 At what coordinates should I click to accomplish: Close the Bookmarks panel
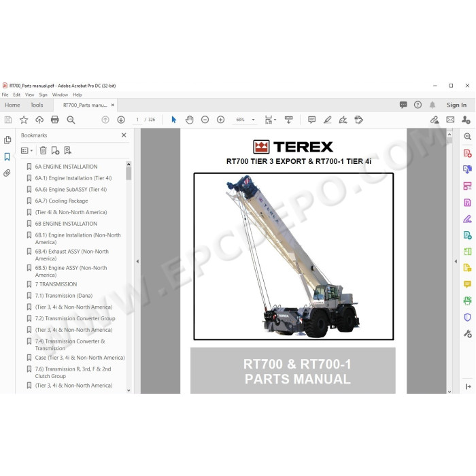click(124, 135)
